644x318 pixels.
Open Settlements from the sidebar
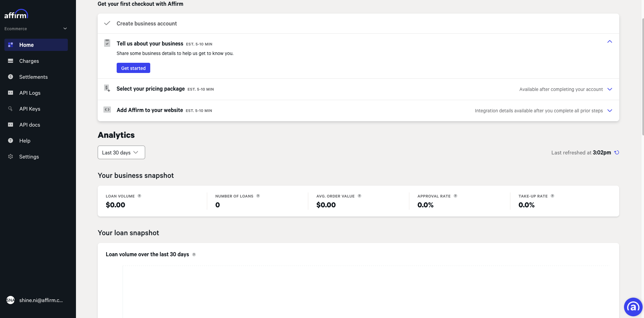[33, 77]
